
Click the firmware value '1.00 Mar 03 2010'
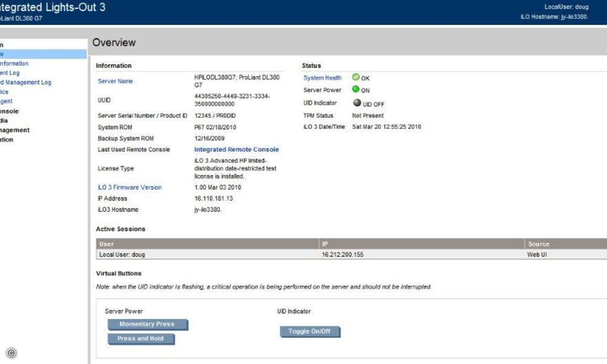[218, 187]
